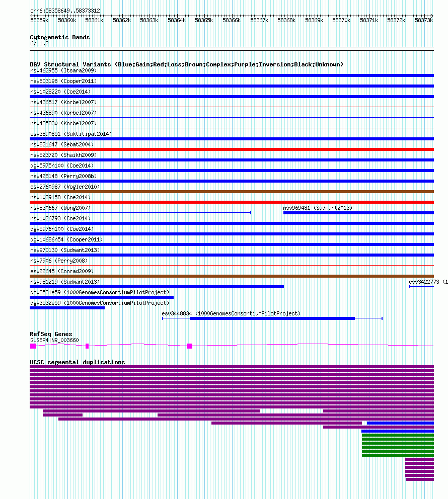Select the dgv5976n100 (Coe2014) label
Image resolution: width=448 pixels, height=499 pixels.
click(x=62, y=229)
